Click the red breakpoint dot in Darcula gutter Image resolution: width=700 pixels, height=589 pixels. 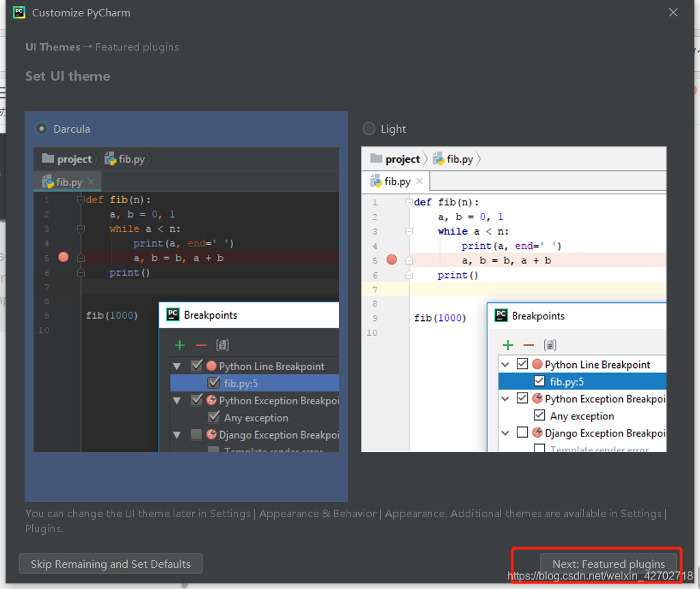[64, 257]
